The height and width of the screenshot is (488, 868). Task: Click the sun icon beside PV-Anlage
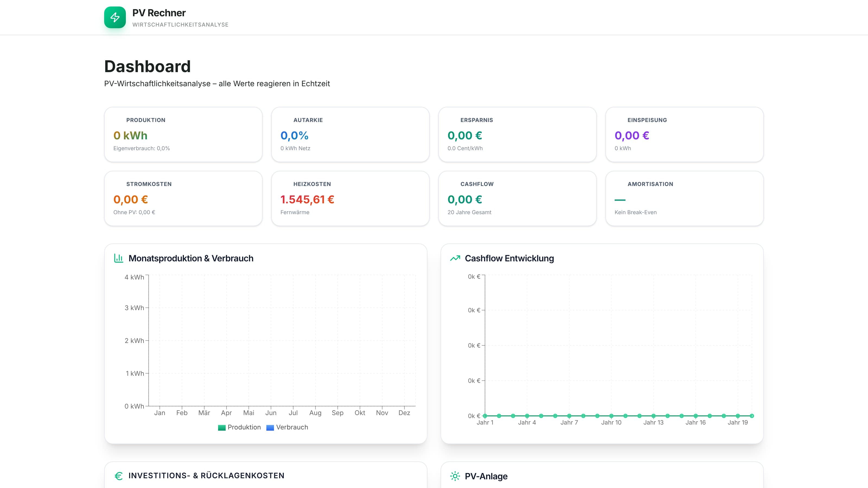pyautogui.click(x=455, y=476)
